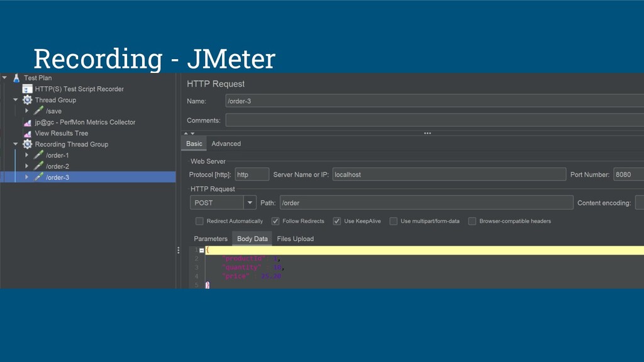
Task: Enable Use multipart/form-data
Action: click(x=394, y=221)
